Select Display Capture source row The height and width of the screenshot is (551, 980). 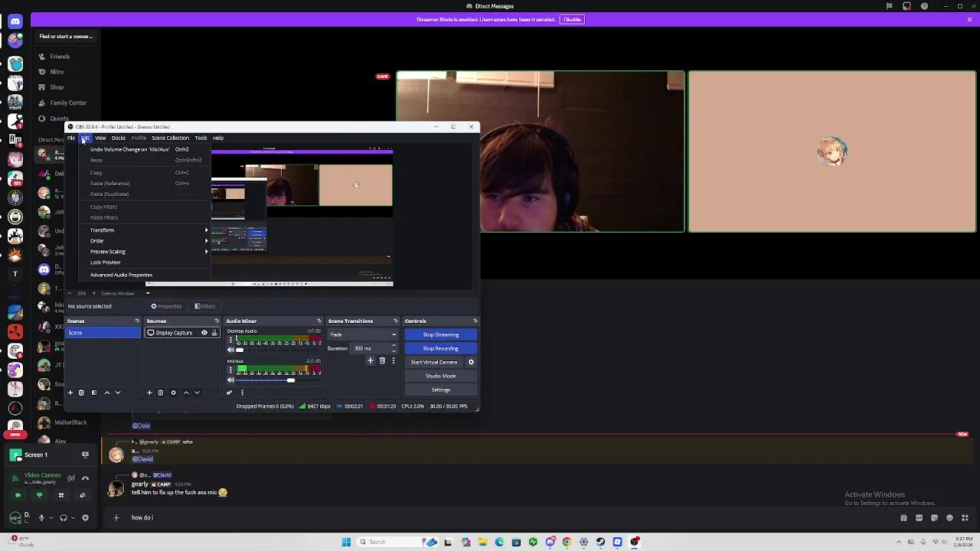[182, 333]
